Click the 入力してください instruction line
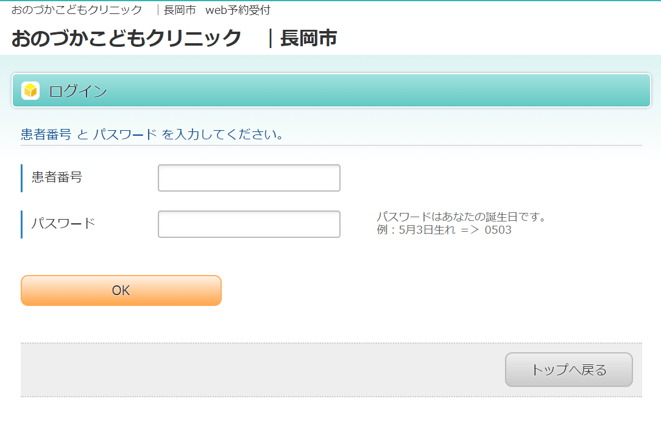Image resolution: width=661 pixels, height=435 pixels. [x=152, y=134]
